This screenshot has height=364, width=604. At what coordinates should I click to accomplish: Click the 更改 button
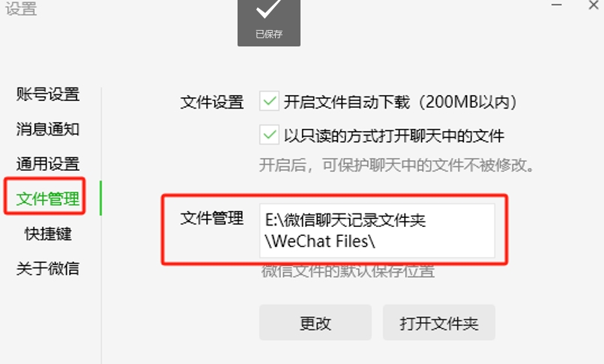click(315, 323)
